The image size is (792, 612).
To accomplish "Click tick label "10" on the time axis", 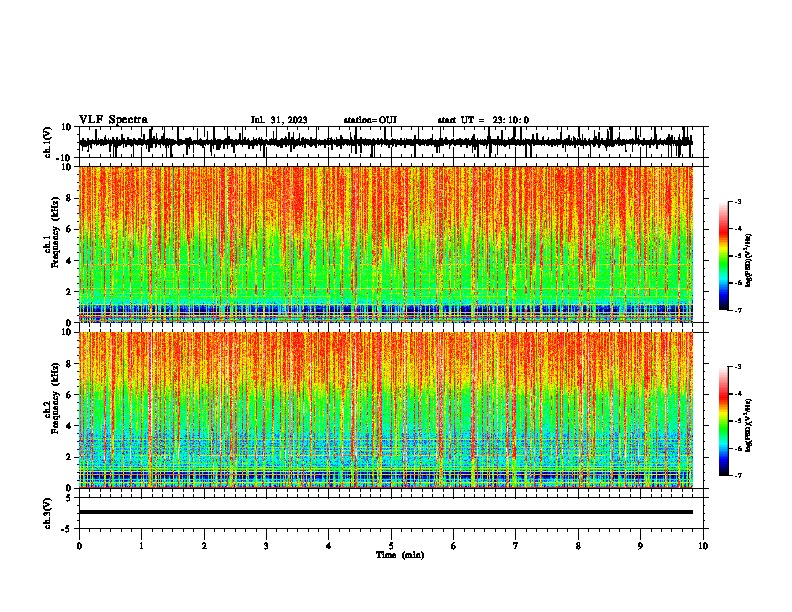I will 703,546.
